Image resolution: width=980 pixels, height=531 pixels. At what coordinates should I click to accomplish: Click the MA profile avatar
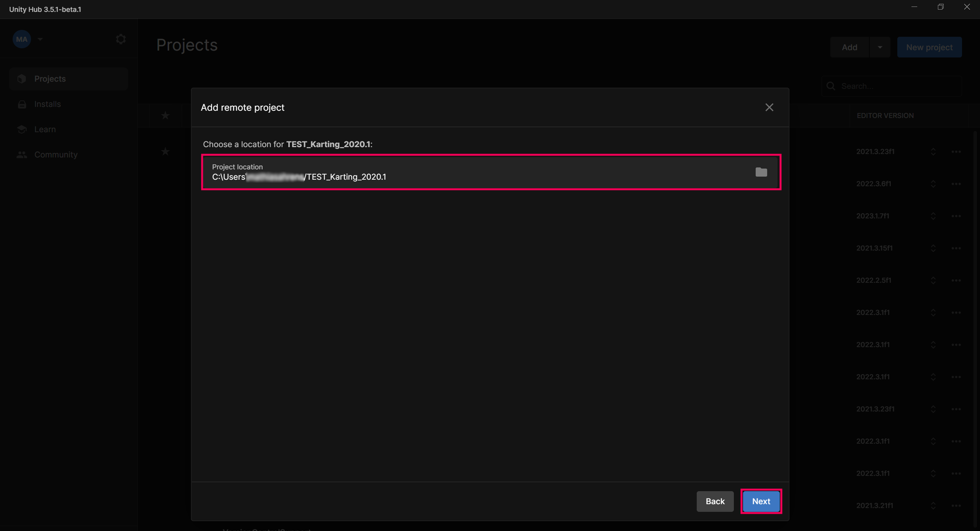(x=22, y=39)
